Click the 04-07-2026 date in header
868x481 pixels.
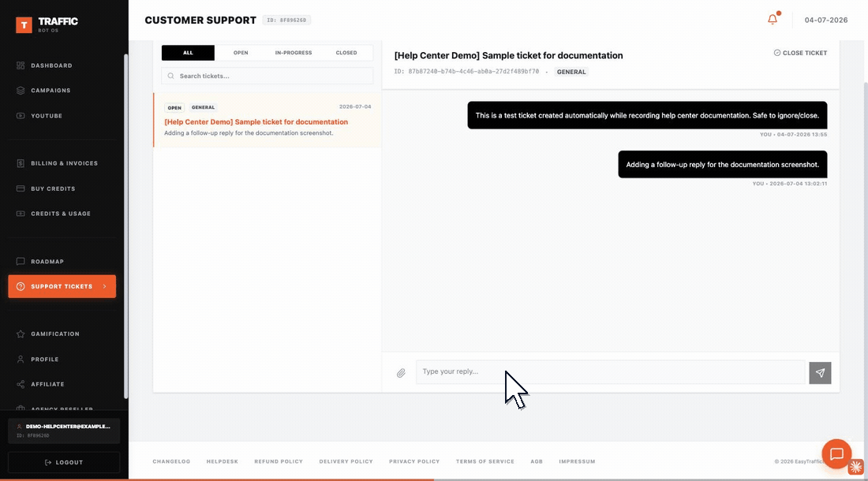[826, 20]
